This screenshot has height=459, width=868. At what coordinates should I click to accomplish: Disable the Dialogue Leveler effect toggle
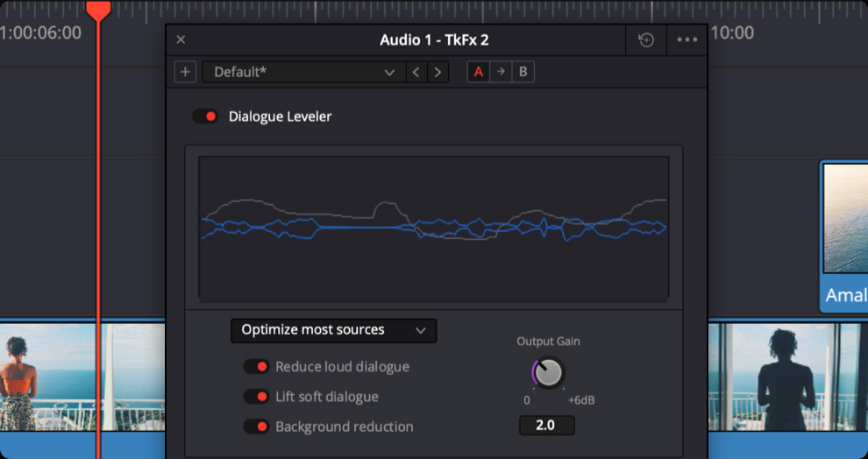(206, 117)
